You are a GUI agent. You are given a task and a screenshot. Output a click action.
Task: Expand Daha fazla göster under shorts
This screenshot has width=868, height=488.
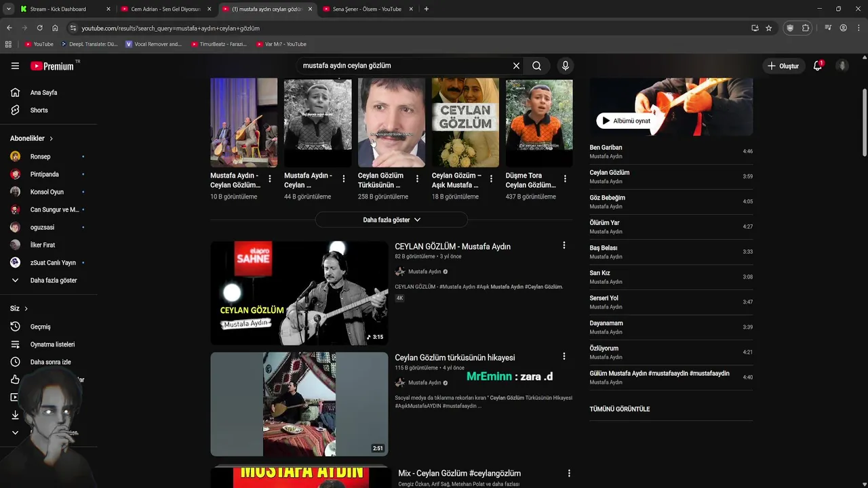click(391, 220)
